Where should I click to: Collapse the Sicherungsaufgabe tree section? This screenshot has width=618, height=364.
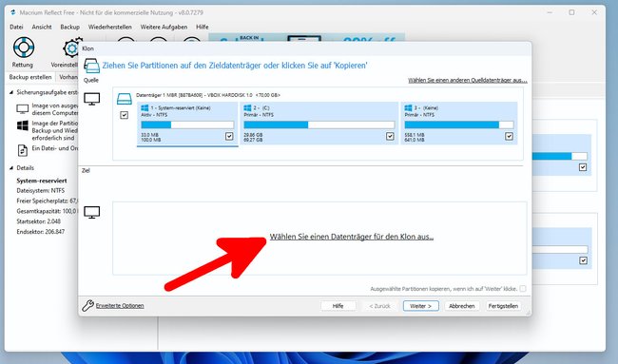pyautogui.click(x=11, y=92)
